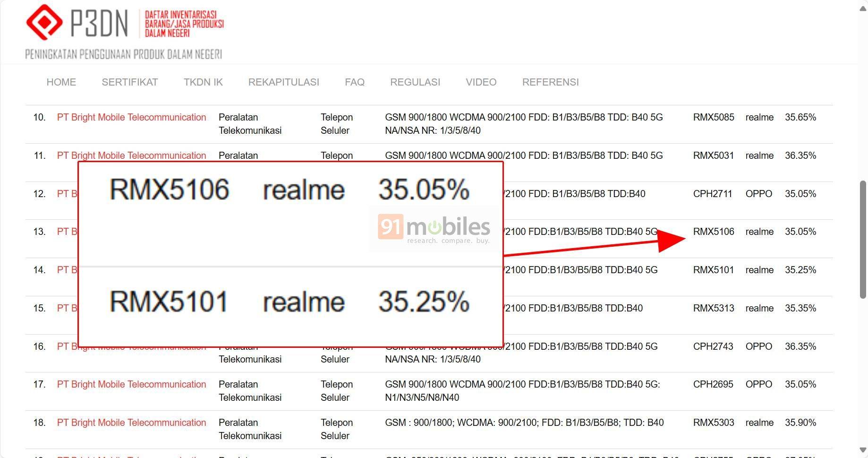Open PT Bright Mobile Telecommunication link in row 11
This screenshot has width=868, height=458.
tap(131, 156)
